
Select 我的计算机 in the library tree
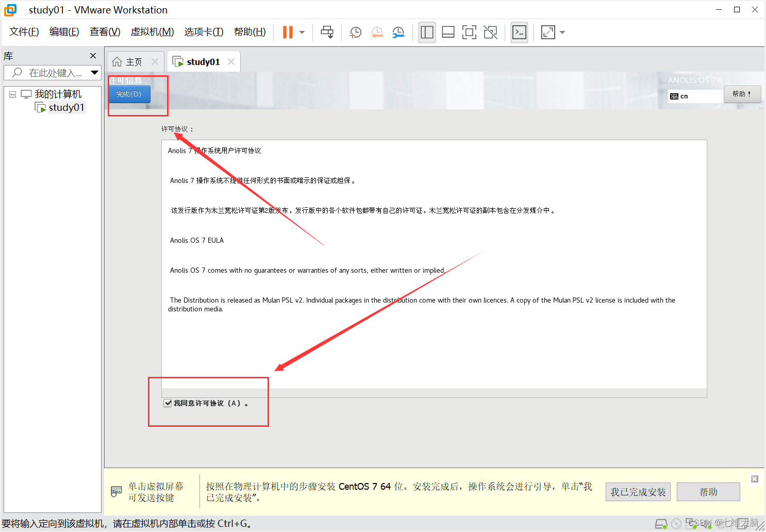58,94
